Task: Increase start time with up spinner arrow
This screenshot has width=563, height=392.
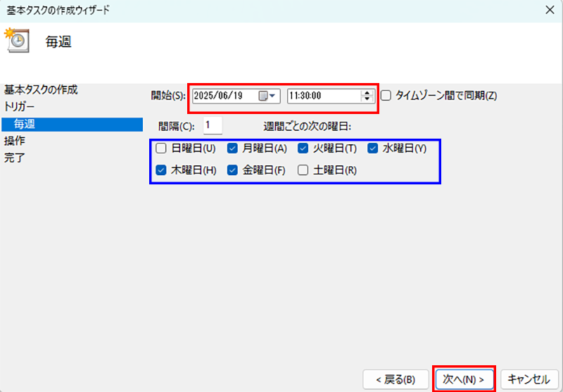Action: [367, 93]
